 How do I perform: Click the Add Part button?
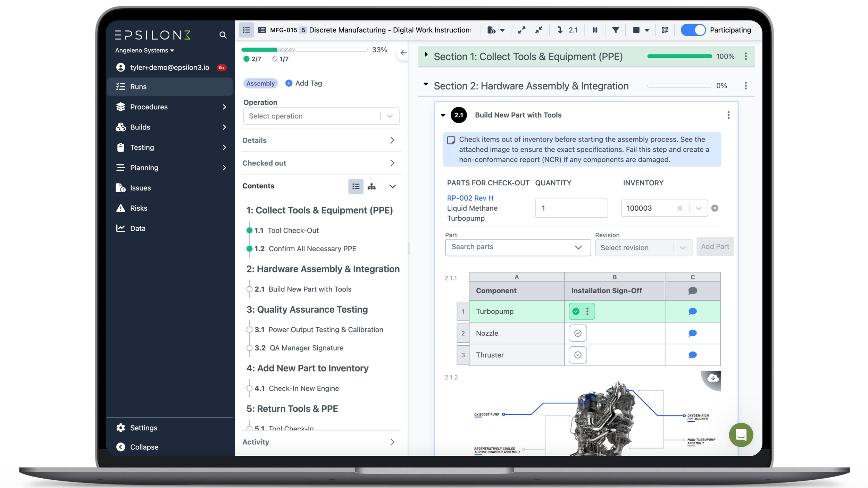coord(715,246)
